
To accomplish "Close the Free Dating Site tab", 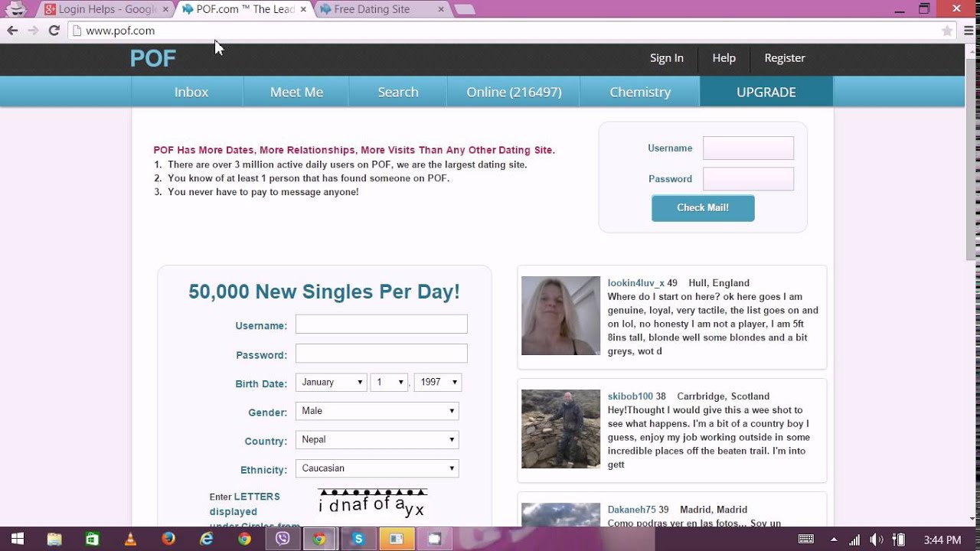I will [441, 9].
